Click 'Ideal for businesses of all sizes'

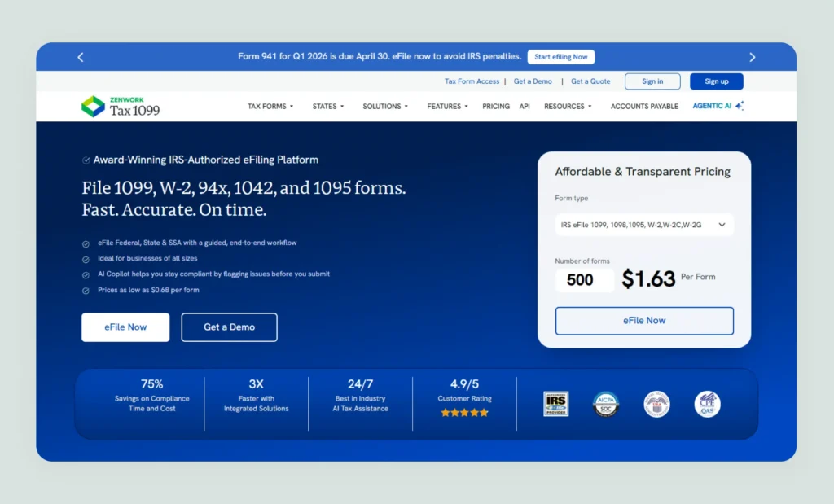point(147,258)
